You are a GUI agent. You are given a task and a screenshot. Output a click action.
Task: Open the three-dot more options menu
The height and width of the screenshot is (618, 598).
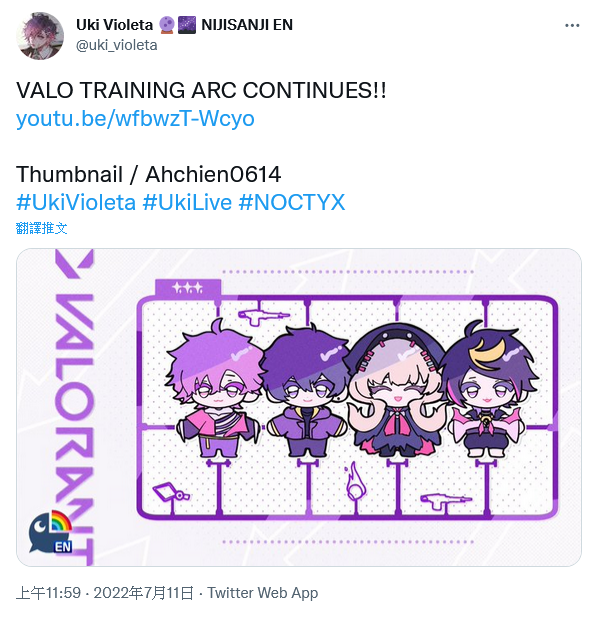(x=572, y=26)
